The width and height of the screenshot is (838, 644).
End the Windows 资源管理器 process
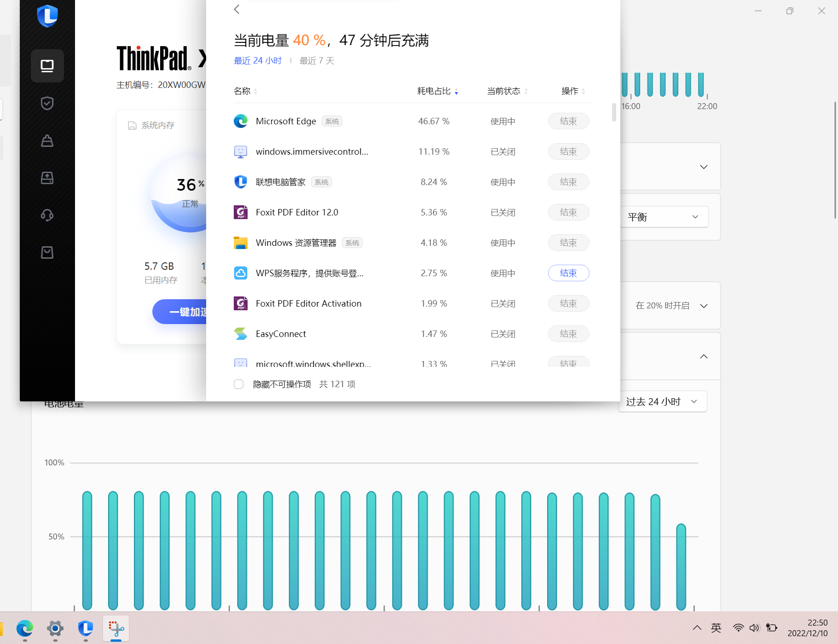tap(568, 243)
